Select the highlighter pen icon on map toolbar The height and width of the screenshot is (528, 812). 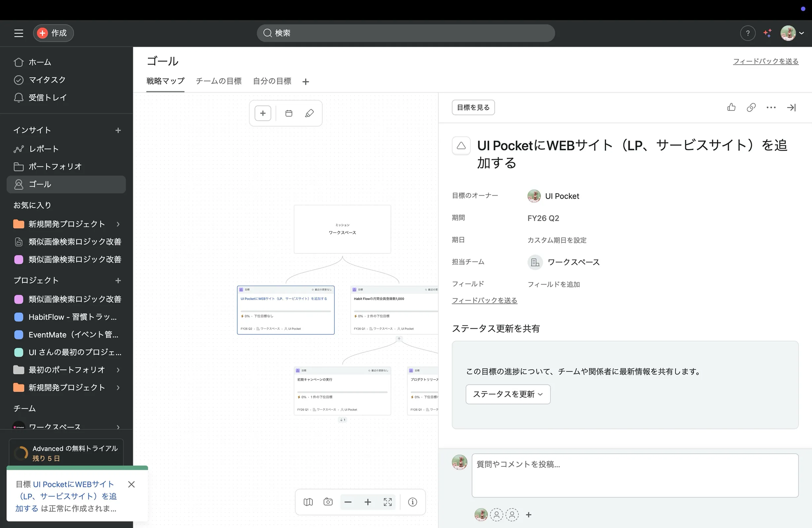[309, 113]
